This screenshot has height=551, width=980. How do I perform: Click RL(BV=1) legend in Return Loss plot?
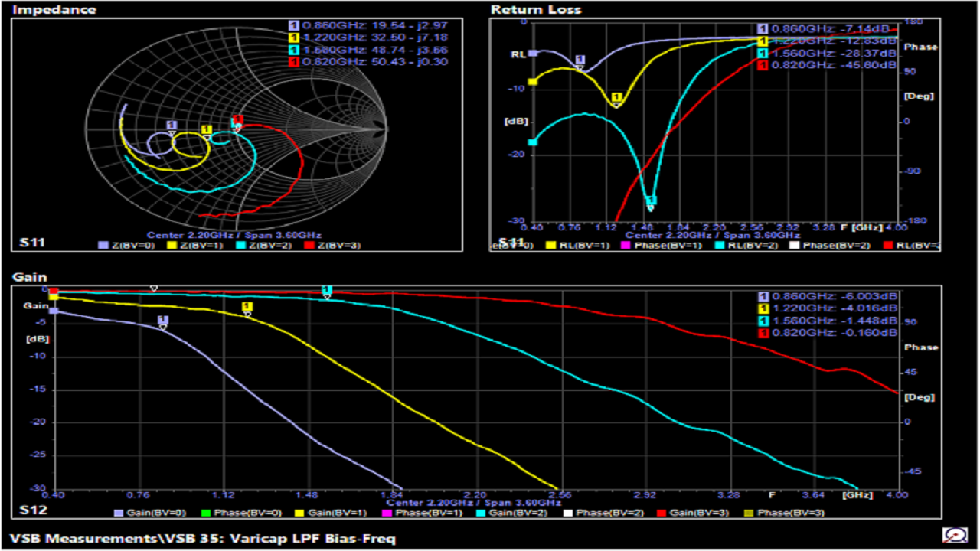pyautogui.click(x=550, y=246)
